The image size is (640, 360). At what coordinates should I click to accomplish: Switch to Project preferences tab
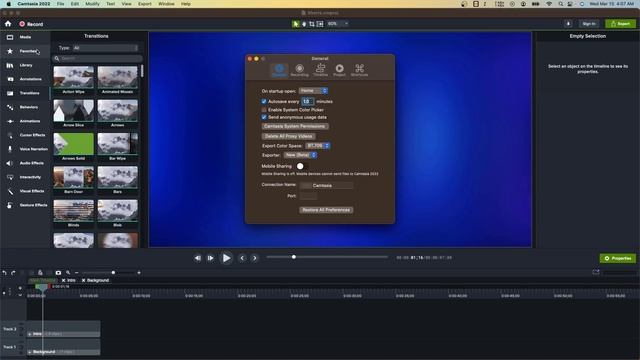pyautogui.click(x=339, y=70)
